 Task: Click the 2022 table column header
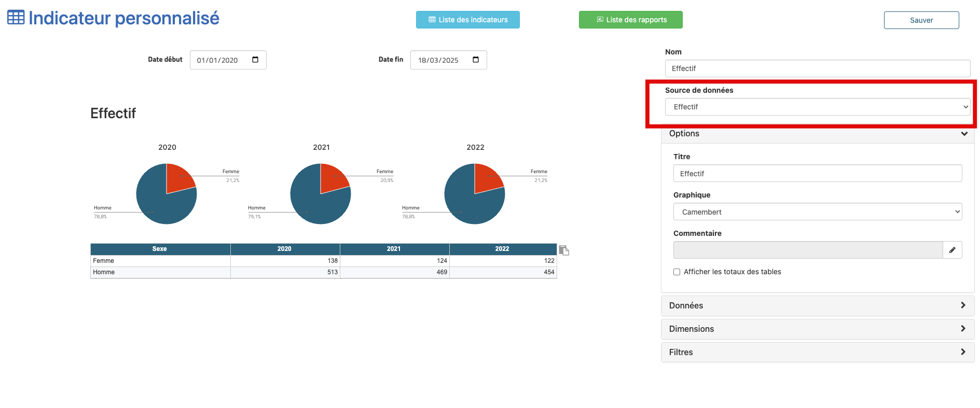503,249
